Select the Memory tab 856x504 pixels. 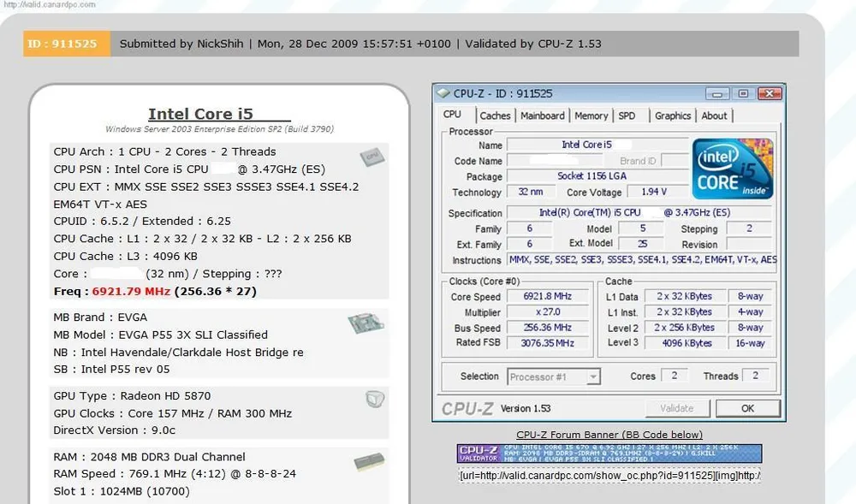click(591, 116)
